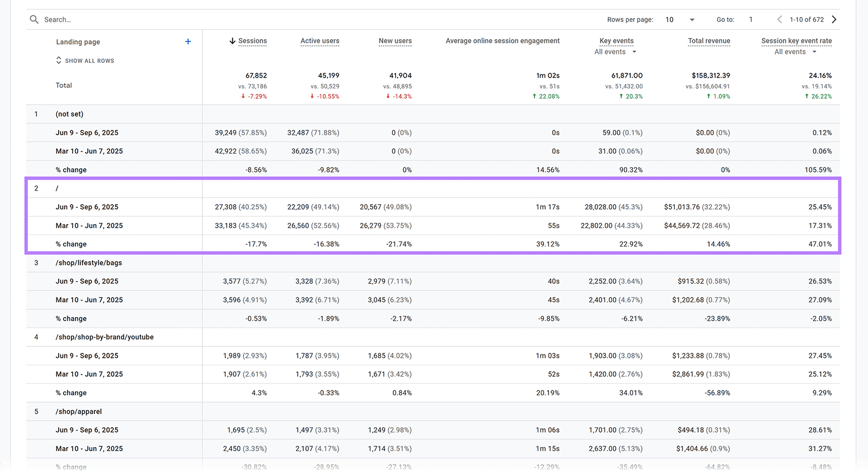Image resolution: width=868 pixels, height=475 pixels.
Task: Open the Rows per page dropdown
Action: 680,20
